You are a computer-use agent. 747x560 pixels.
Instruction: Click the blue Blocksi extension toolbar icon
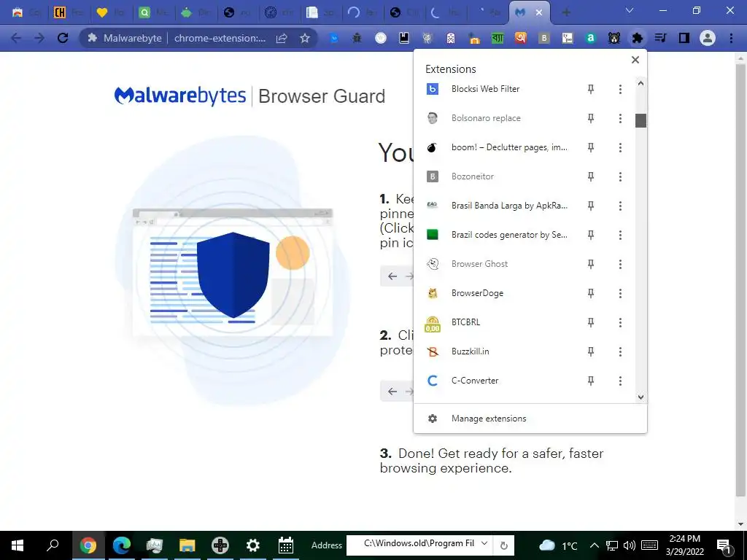pos(334,38)
